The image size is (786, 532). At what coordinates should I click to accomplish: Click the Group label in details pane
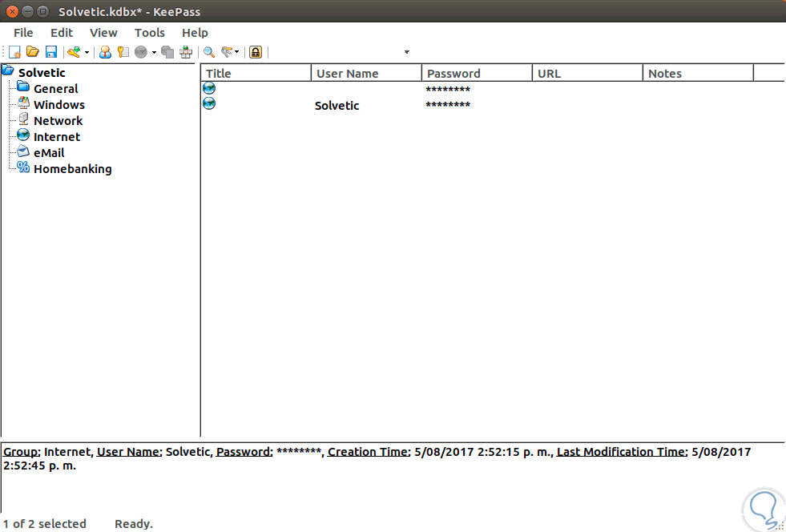[x=21, y=452]
